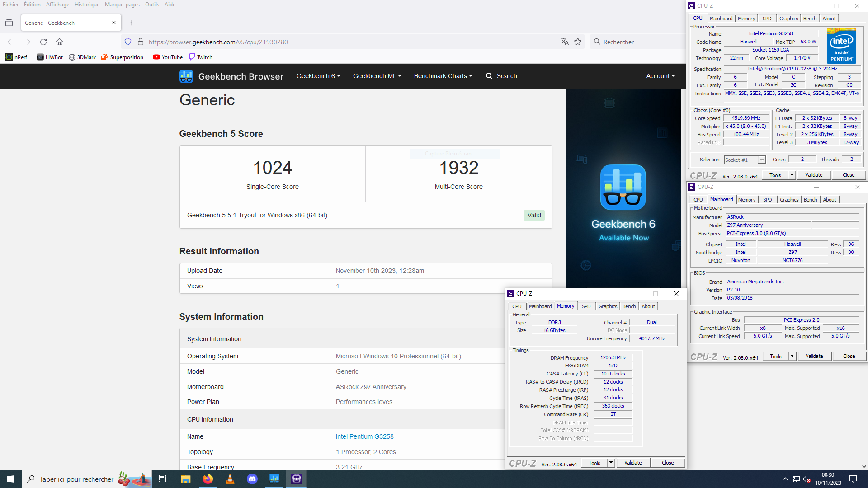Expand the Geekbench ML menu
The image size is (868, 488).
pos(377,76)
